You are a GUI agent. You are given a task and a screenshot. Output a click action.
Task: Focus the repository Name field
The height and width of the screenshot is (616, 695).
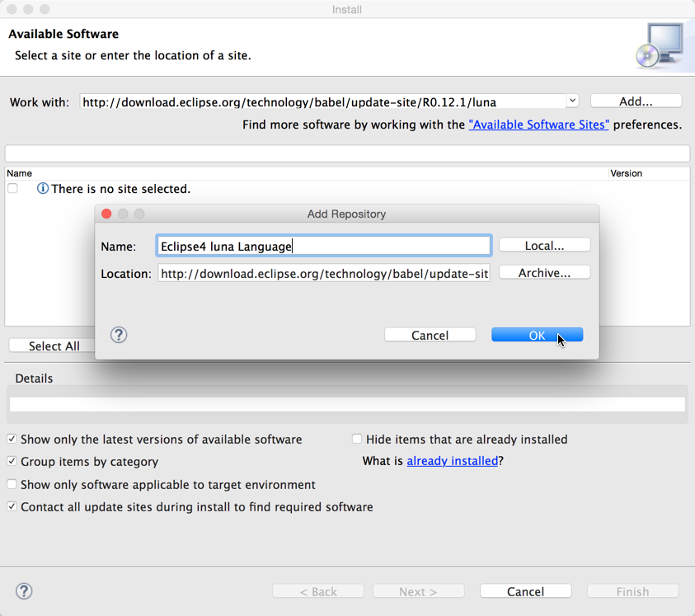tap(323, 246)
